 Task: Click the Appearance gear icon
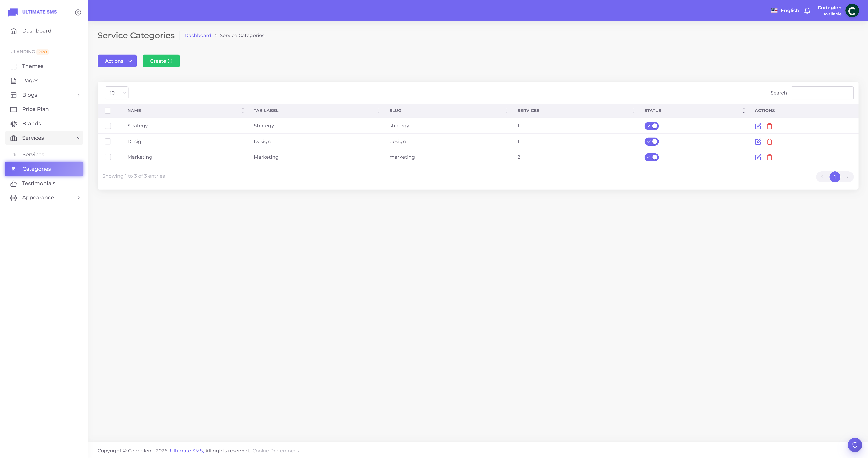[14, 198]
